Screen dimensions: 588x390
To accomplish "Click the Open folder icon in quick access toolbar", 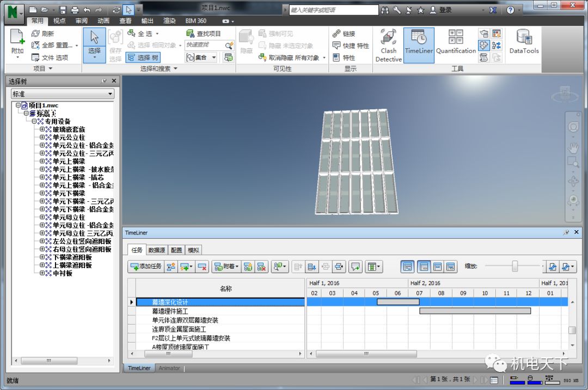I will [x=45, y=10].
